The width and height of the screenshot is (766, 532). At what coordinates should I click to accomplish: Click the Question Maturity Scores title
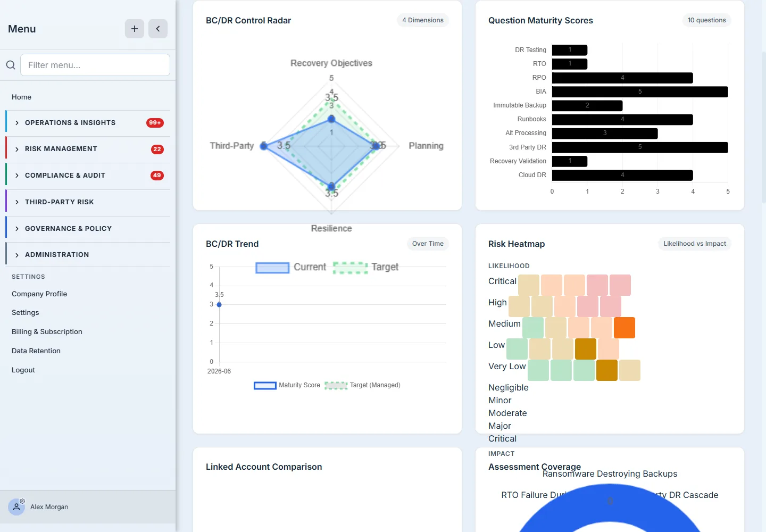[x=540, y=20]
